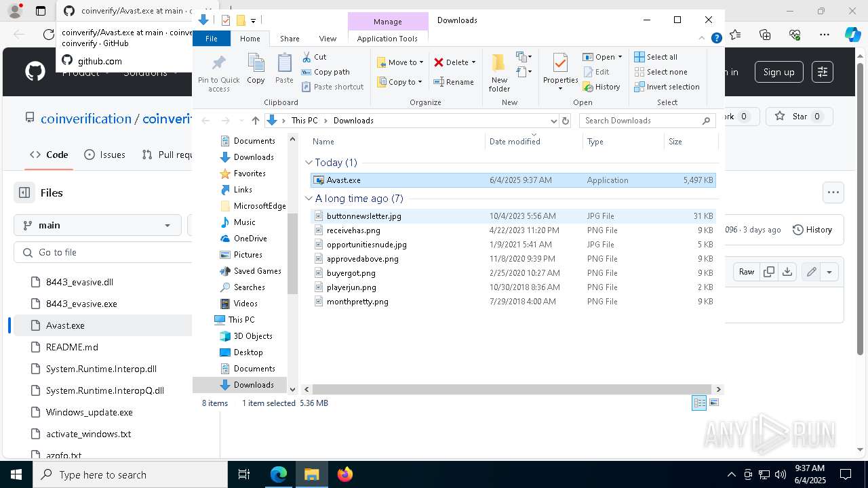The width and height of the screenshot is (868, 488).
Task: Collapse the Today group
Action: click(x=309, y=163)
